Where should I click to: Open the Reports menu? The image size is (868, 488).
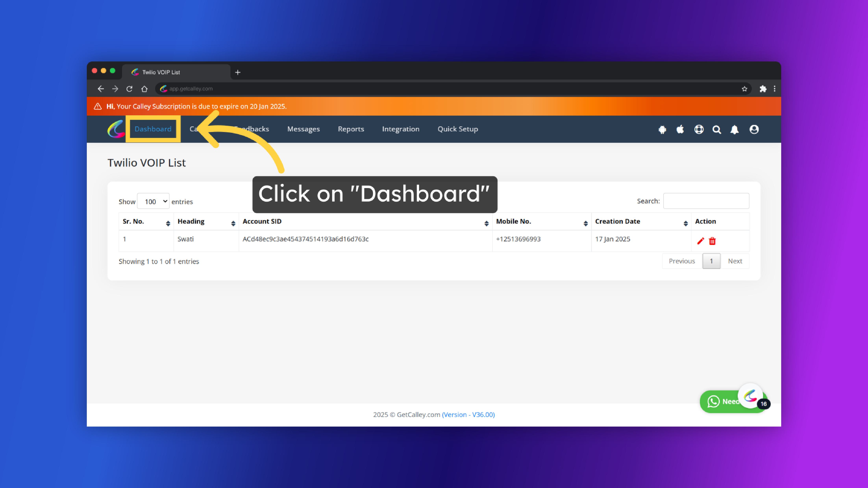click(351, 129)
